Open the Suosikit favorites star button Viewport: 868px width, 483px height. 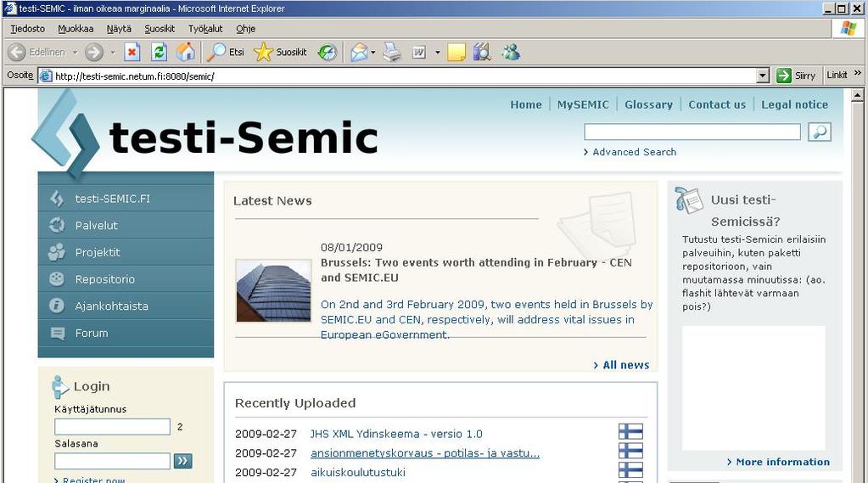point(280,52)
